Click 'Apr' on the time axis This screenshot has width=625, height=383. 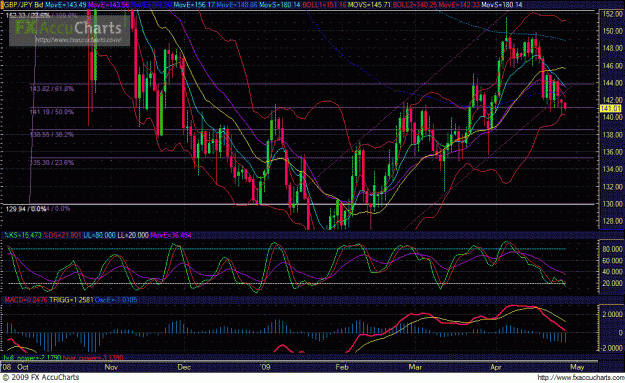496,367
